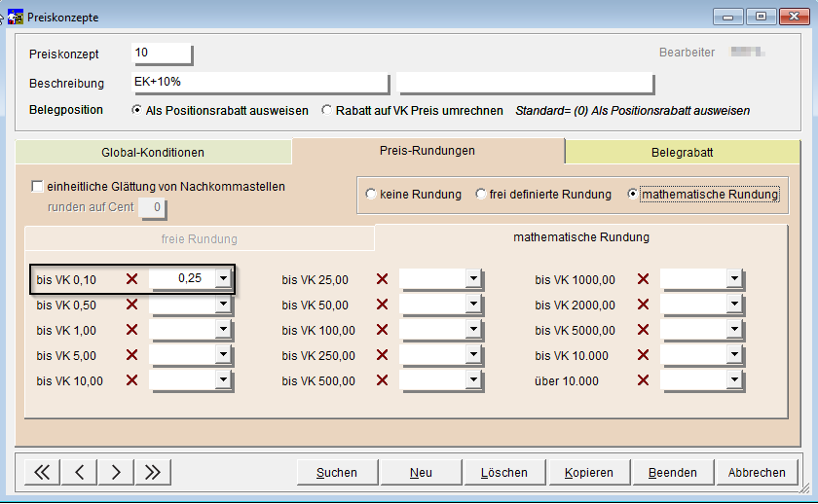Image resolution: width=818 pixels, height=504 pixels.
Task: Click the Neu button
Action: [421, 472]
